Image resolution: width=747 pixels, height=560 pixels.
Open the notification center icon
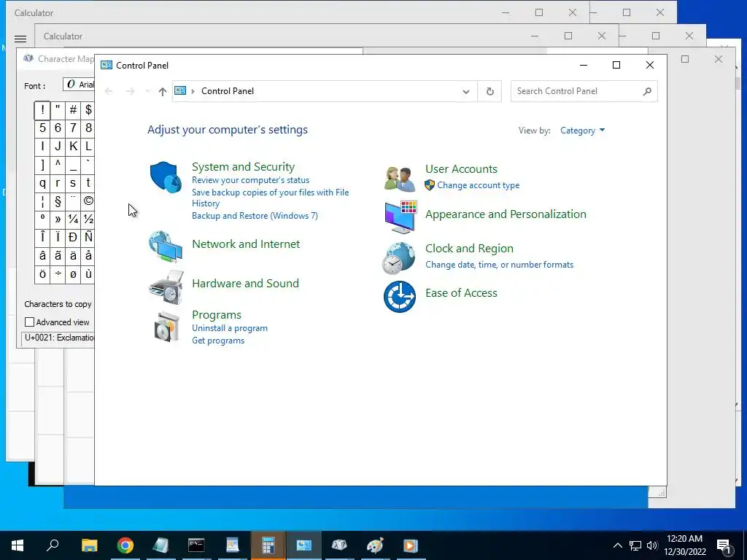click(724, 545)
